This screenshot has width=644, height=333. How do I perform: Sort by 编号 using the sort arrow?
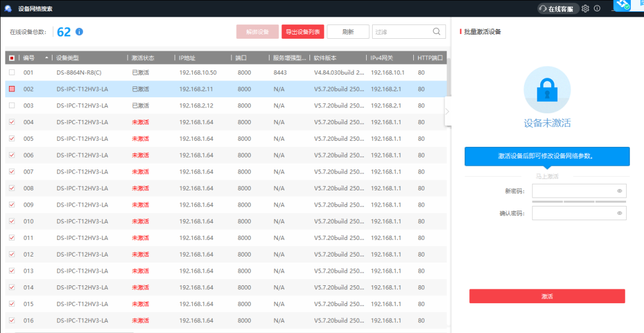click(47, 58)
